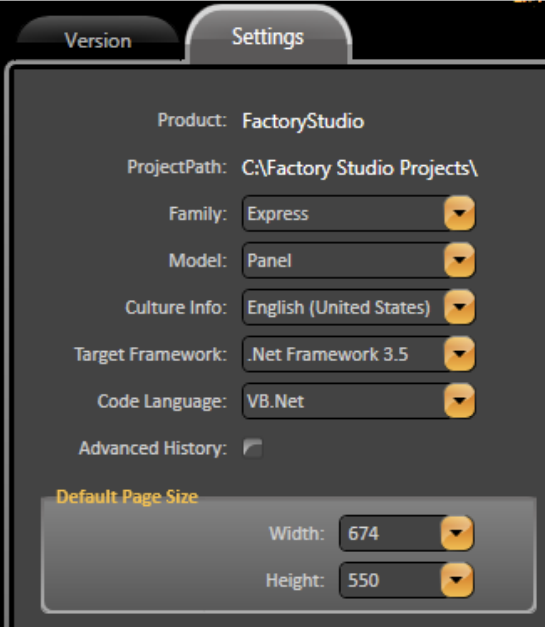The height and width of the screenshot is (630, 546).
Task: Click the Default Page Size group header
Action: (x=127, y=497)
